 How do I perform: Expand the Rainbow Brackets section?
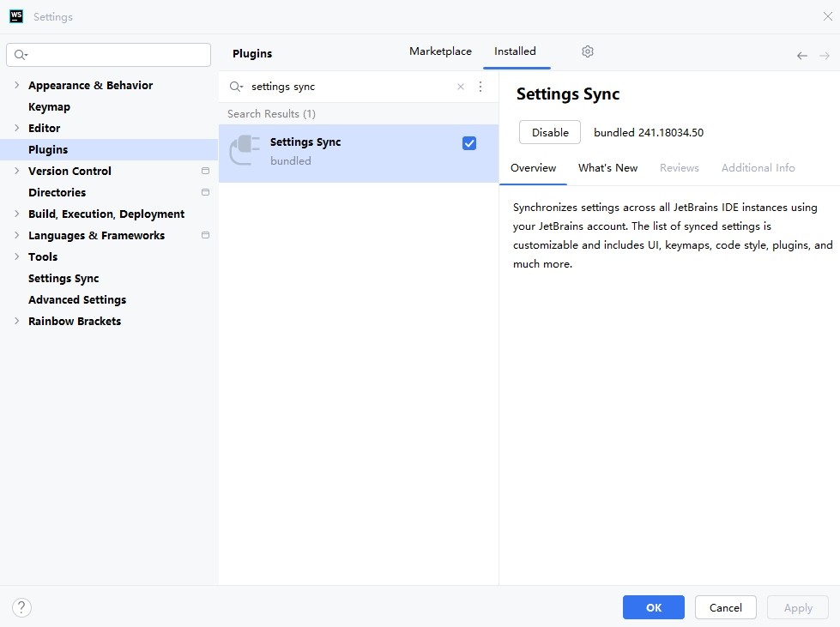[x=16, y=321]
